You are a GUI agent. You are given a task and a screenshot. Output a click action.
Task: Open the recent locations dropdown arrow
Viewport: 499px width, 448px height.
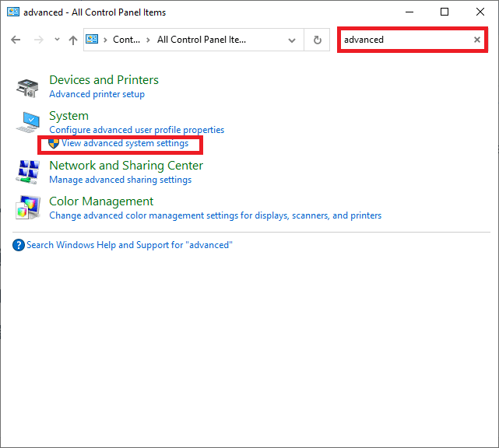pos(57,40)
